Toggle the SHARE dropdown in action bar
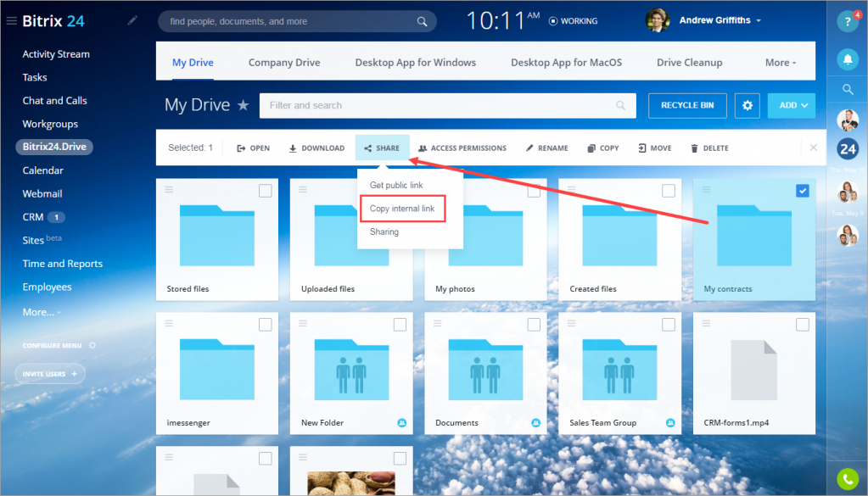 point(382,148)
